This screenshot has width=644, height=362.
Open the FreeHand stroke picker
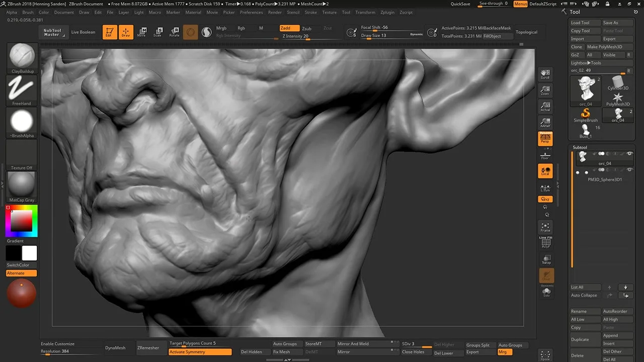coord(22,88)
